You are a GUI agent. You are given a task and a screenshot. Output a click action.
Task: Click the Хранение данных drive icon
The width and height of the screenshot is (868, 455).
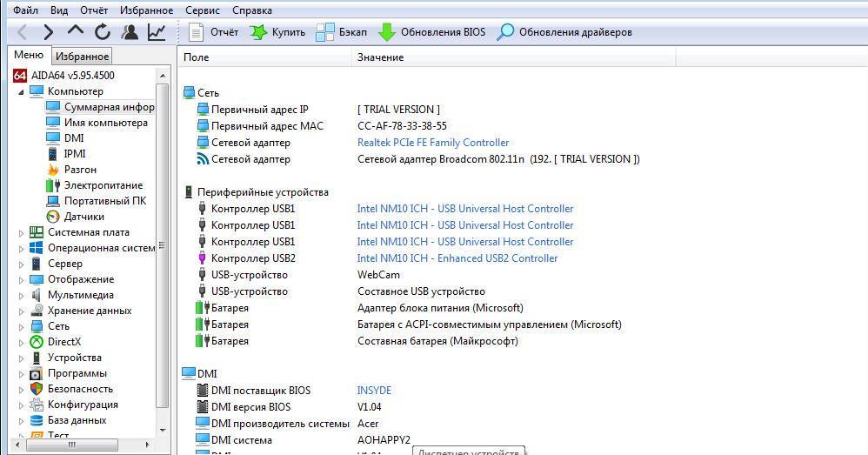click(37, 310)
